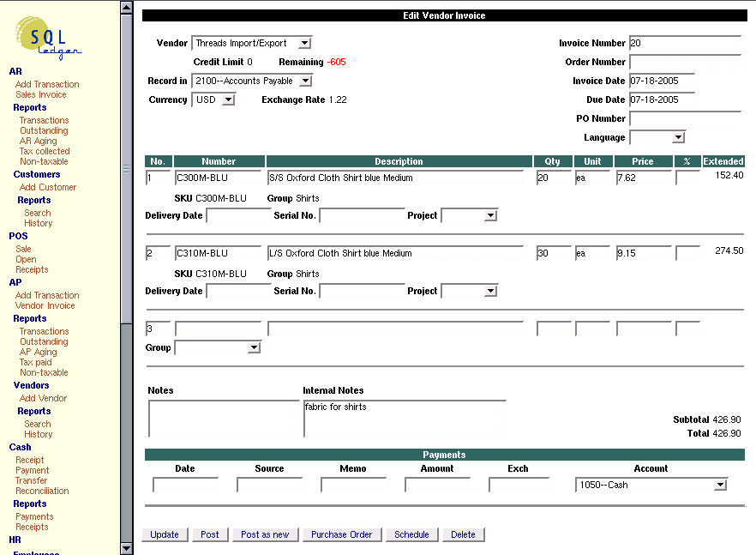This screenshot has width=756, height=555.
Task: Click the Delete button
Action: 464,534
